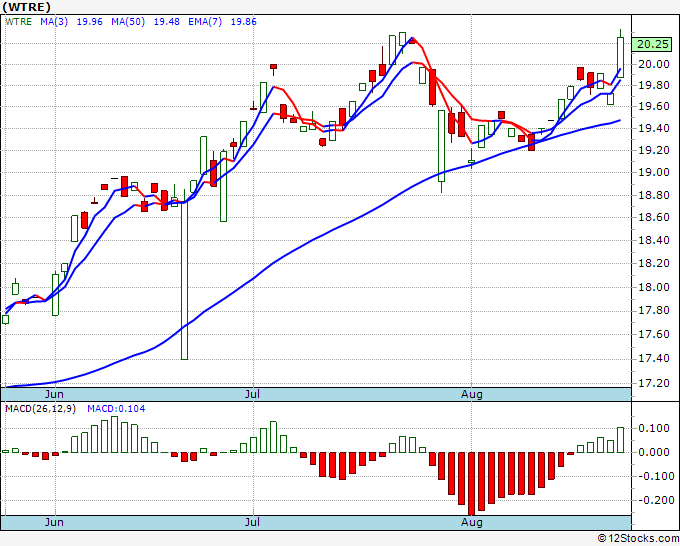Select the WTRE legend label

(x=19, y=22)
